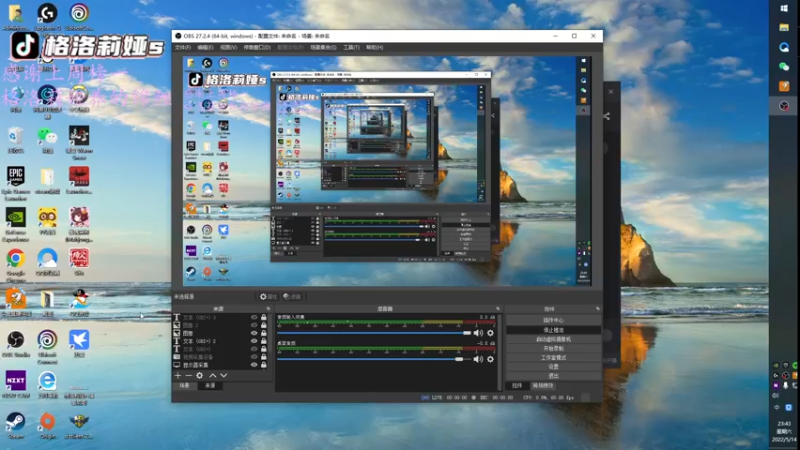
Task: Open source 属性 properties button in toolbar
Action: point(268,296)
